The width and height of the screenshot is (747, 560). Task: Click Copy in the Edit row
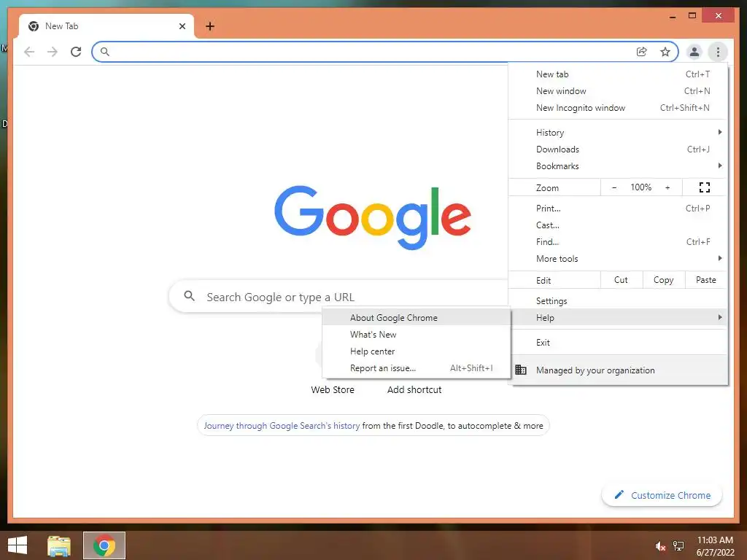[664, 280]
